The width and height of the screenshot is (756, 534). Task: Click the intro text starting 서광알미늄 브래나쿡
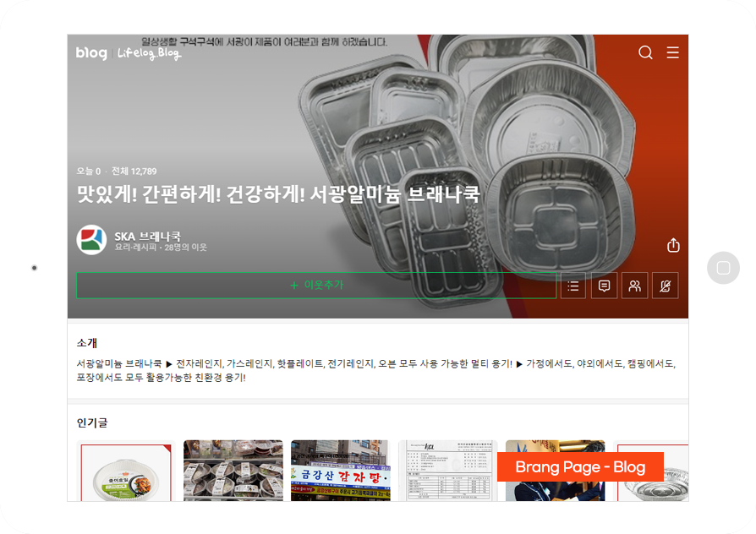point(376,371)
